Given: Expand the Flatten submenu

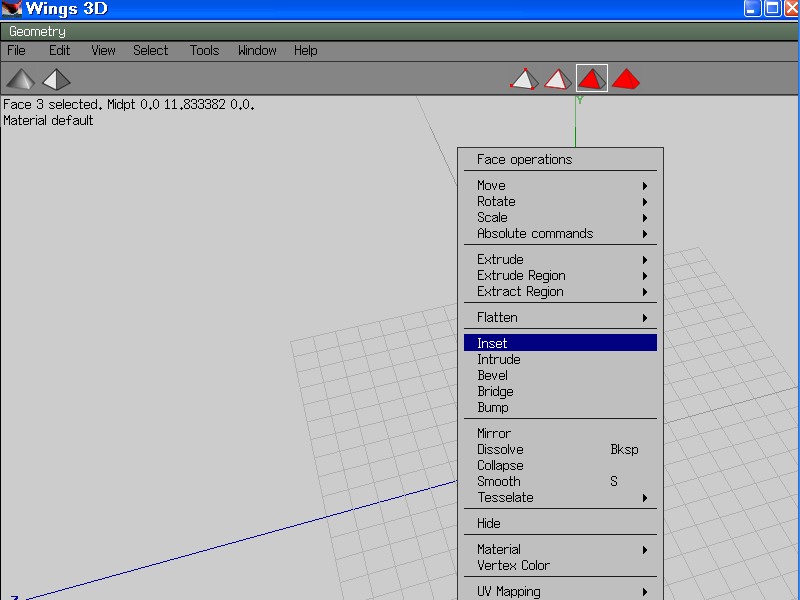Looking at the screenshot, I should 560,318.
